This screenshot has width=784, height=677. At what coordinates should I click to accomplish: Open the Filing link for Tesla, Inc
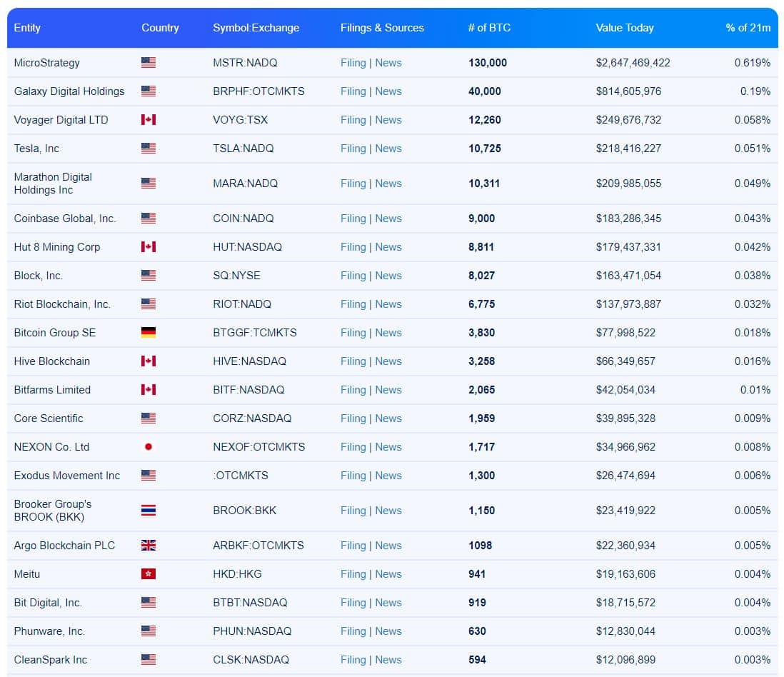click(x=353, y=149)
